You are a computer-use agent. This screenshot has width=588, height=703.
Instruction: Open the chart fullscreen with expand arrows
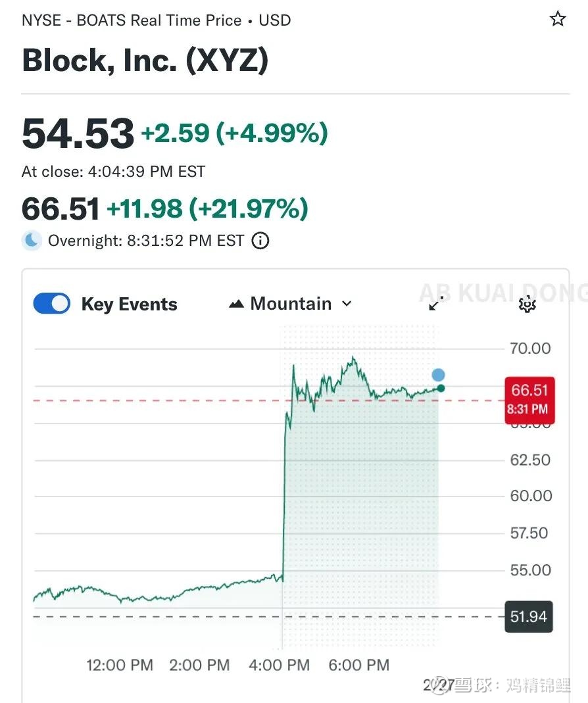pyautogui.click(x=436, y=304)
